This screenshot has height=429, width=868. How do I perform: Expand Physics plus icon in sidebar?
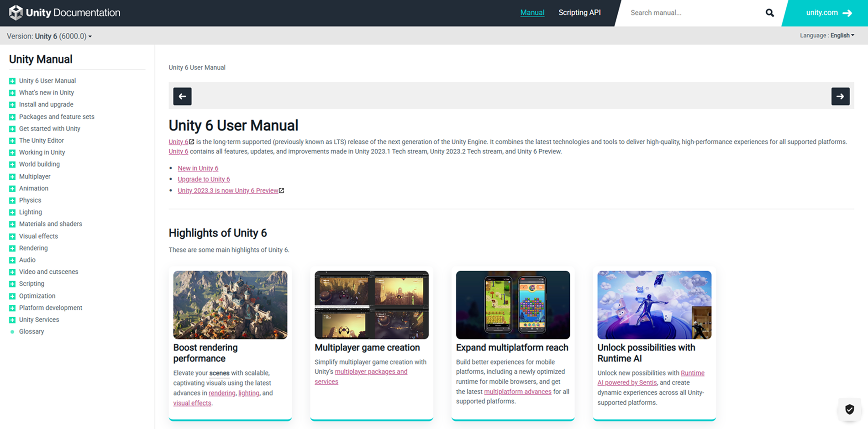pyautogui.click(x=12, y=200)
